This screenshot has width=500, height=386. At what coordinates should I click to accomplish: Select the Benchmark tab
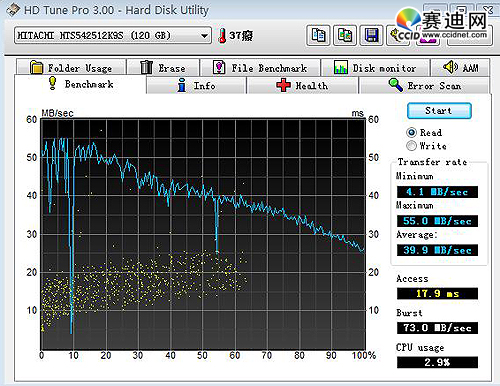point(80,84)
